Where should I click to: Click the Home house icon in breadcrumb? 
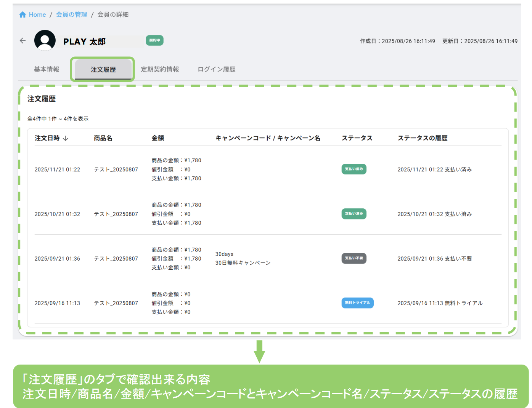click(23, 14)
